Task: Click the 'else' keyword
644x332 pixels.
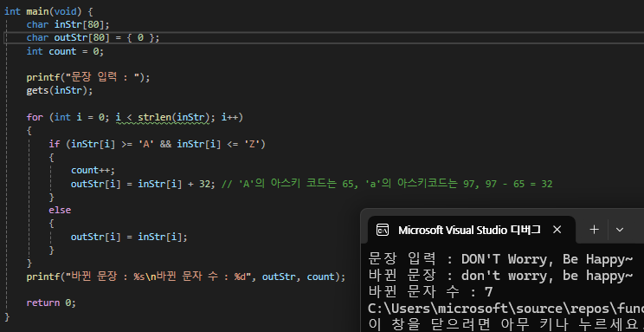Action: tap(60, 211)
